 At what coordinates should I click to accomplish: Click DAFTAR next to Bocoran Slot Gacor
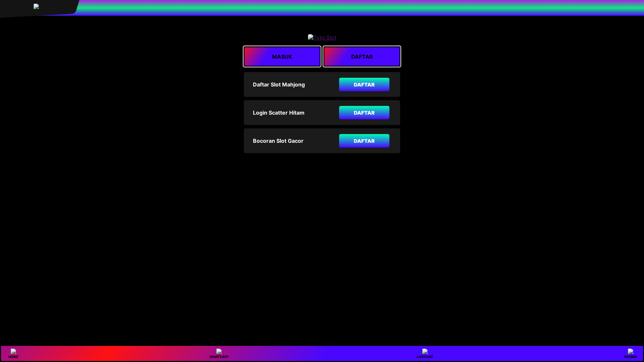tap(364, 141)
